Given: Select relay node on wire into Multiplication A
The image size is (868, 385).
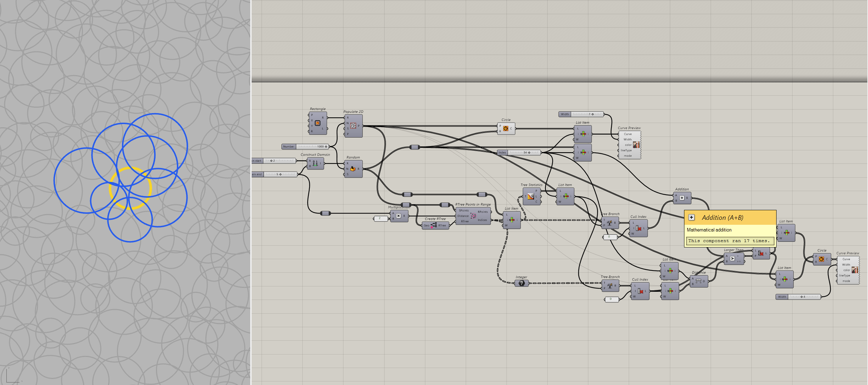Looking at the screenshot, I should (x=325, y=213).
